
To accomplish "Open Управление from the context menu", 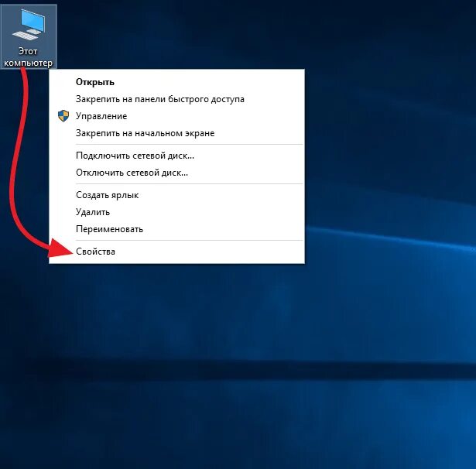I will 176,116.
